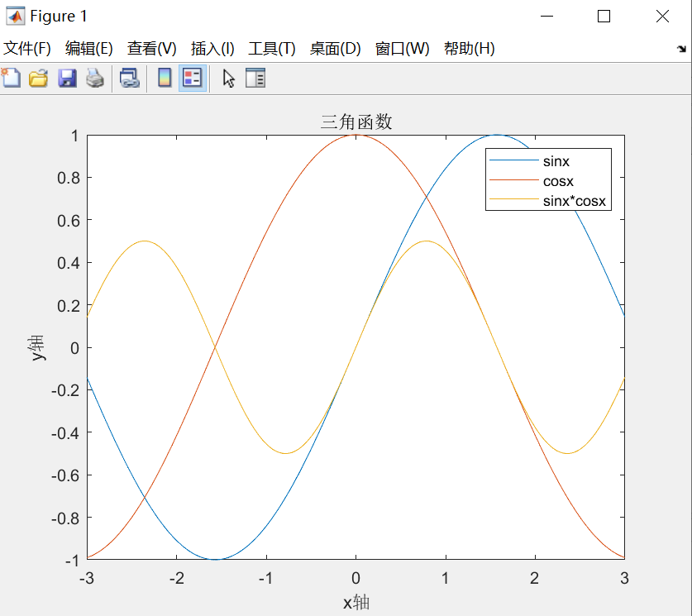Activate the Edit Plot arrow tool
This screenshot has width=692, height=616.
pos(228,78)
